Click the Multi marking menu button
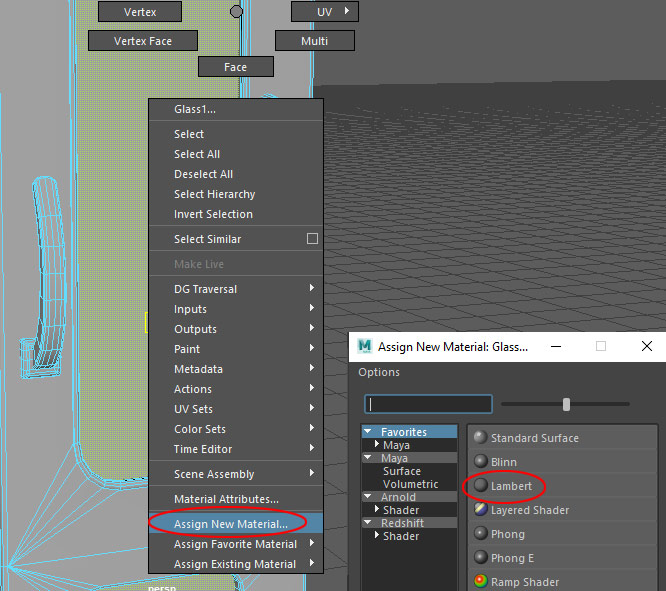The width and height of the screenshot is (666, 591). click(315, 41)
